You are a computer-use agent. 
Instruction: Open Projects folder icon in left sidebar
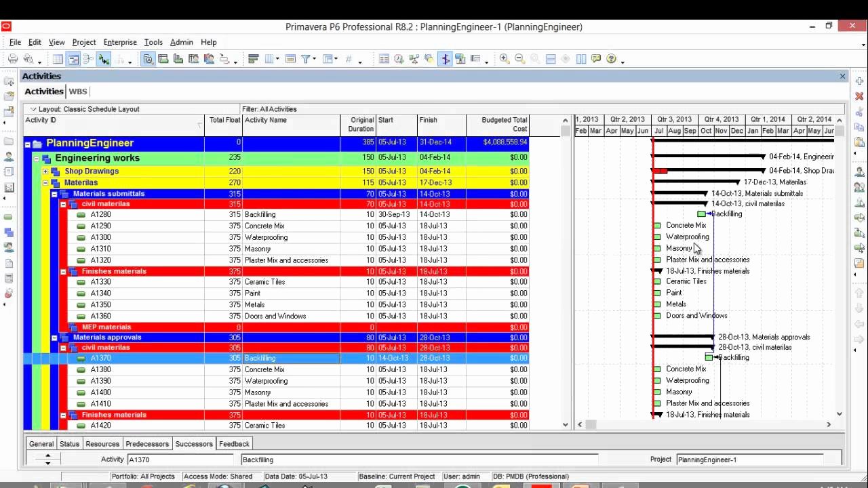coord(8,142)
